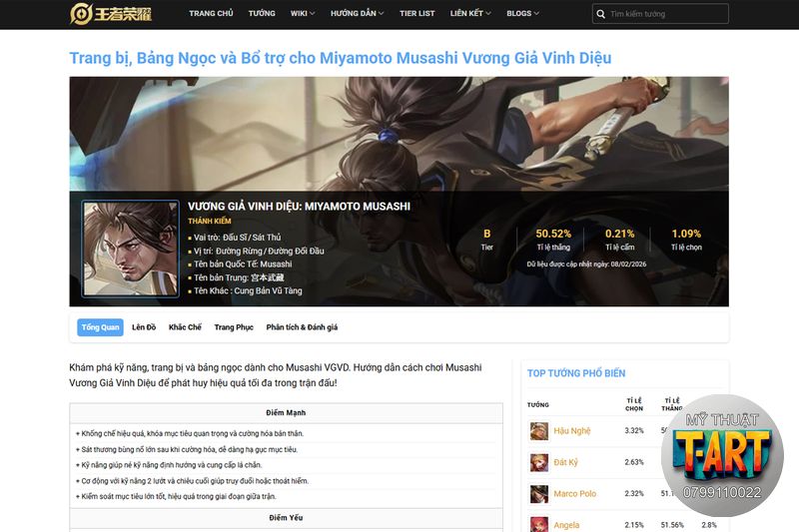Open Angela hero avatar
The height and width of the screenshot is (532, 799).
tap(538, 524)
